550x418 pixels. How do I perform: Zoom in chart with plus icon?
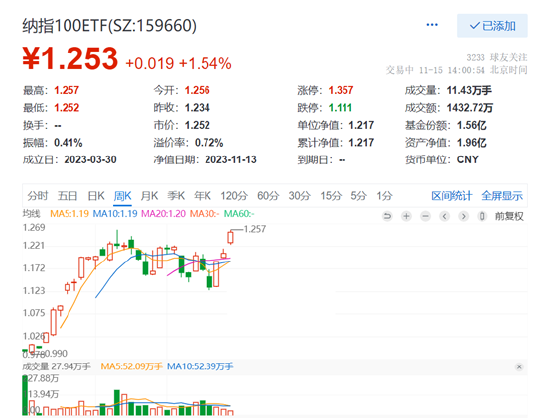tap(406, 216)
